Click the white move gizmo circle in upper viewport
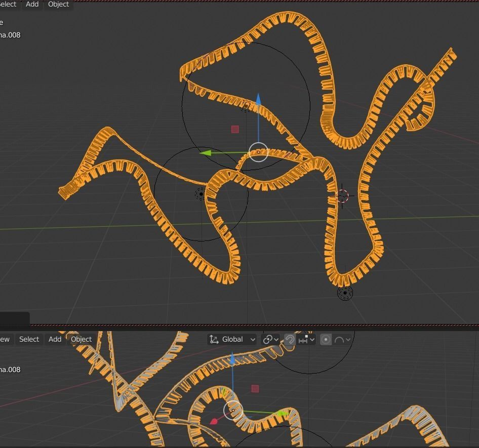Viewport: 479px width, 448px height. pos(258,152)
